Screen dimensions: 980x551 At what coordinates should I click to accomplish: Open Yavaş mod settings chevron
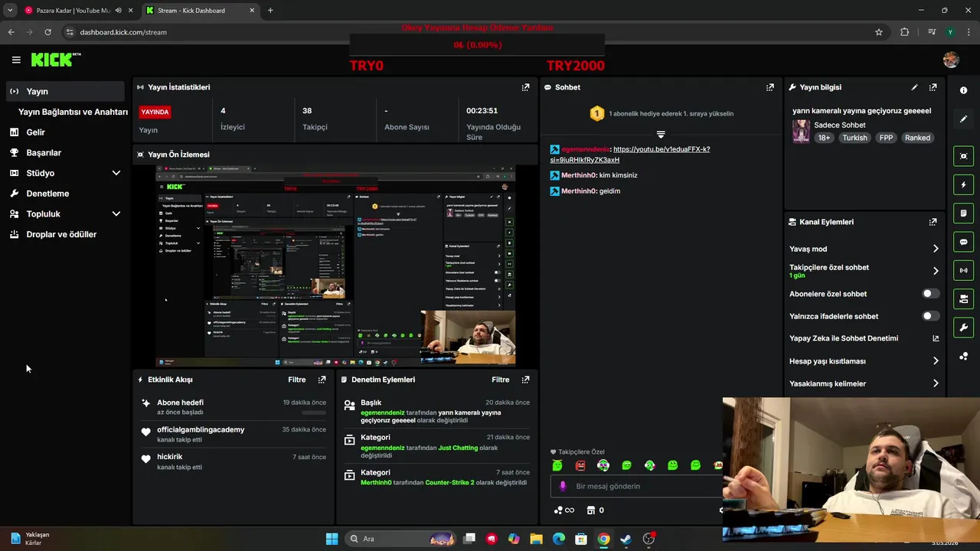[x=936, y=249]
